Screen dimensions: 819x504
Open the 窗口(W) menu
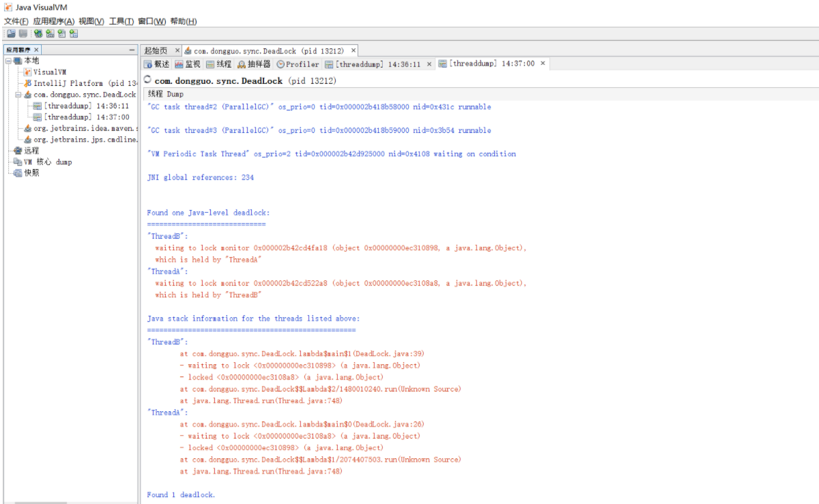pos(152,21)
